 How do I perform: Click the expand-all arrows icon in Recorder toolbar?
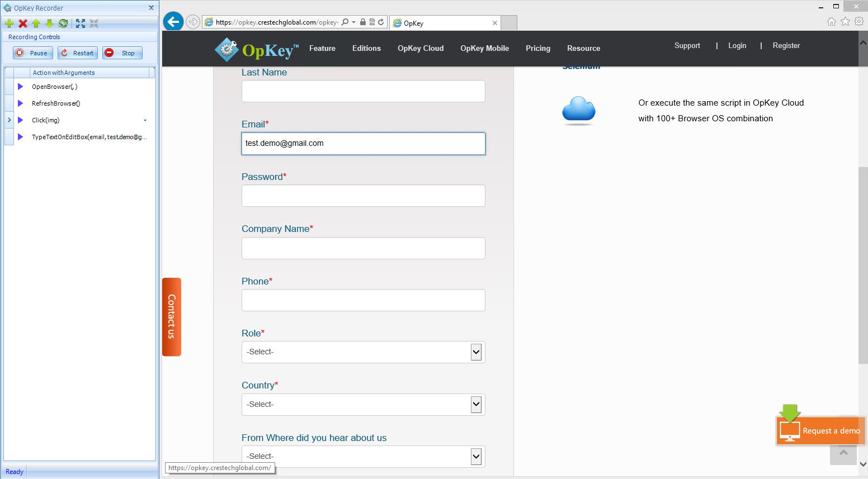click(81, 23)
